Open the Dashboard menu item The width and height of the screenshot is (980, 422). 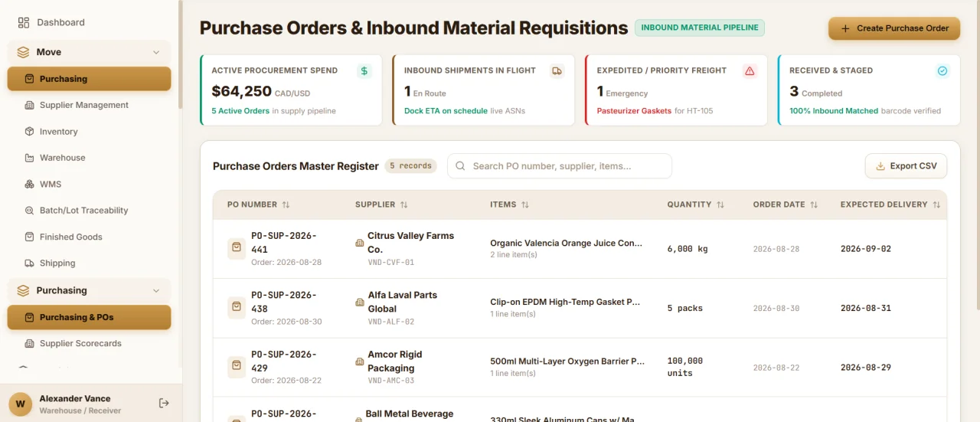(89, 23)
